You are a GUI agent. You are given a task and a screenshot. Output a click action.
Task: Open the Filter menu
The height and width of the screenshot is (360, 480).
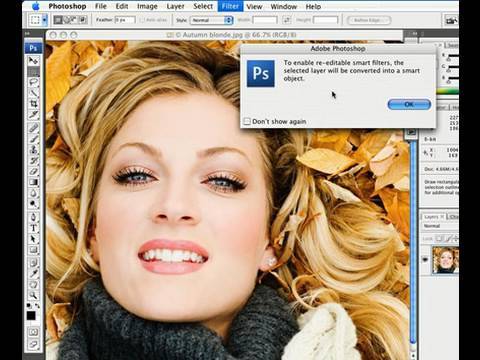coord(230,6)
